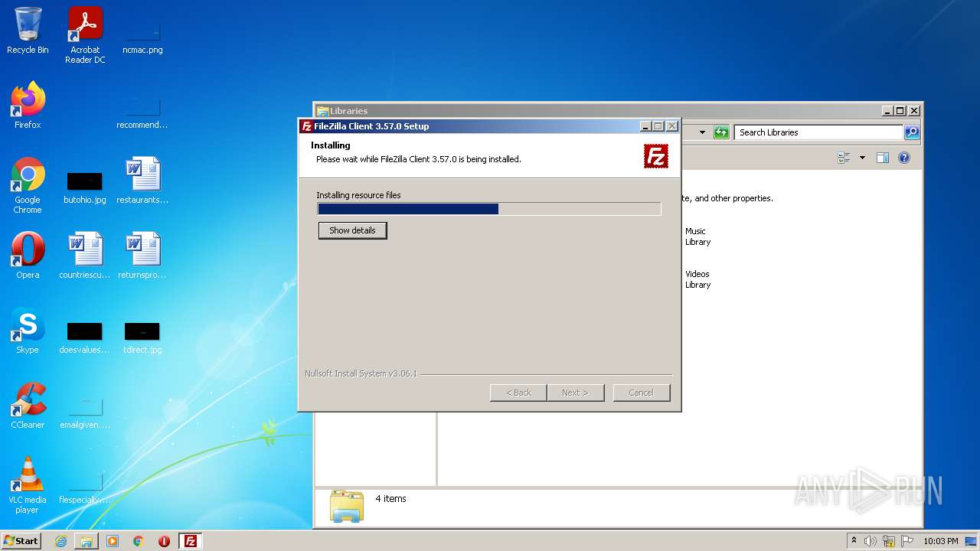Select Firefox desktop shortcut
980x551 pixels.
tap(28, 106)
